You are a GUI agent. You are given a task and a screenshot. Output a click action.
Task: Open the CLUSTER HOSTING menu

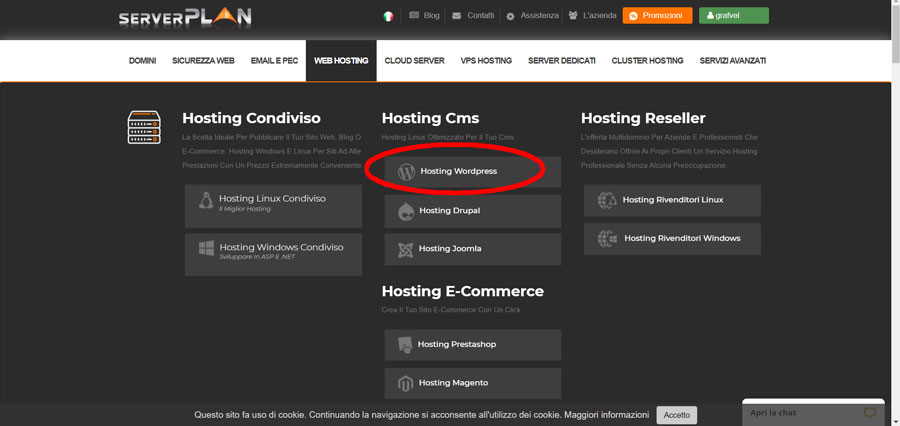click(x=647, y=61)
